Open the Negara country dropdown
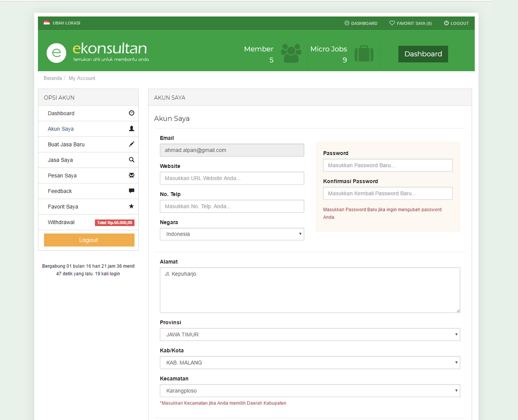Image resolution: width=518 pixels, height=420 pixels. tap(232, 234)
